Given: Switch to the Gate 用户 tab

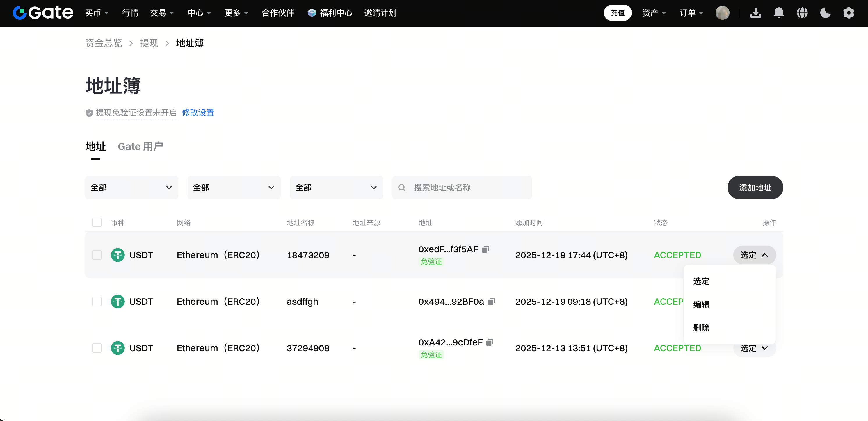Looking at the screenshot, I should (140, 147).
